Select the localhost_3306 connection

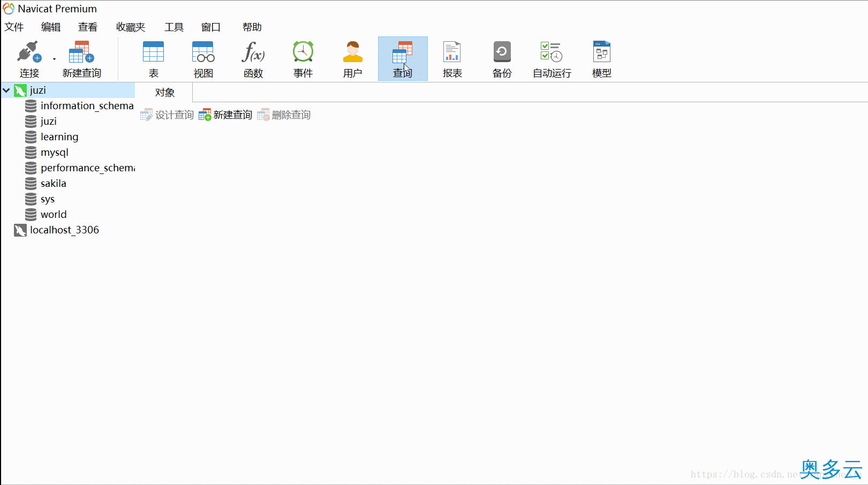[64, 230]
